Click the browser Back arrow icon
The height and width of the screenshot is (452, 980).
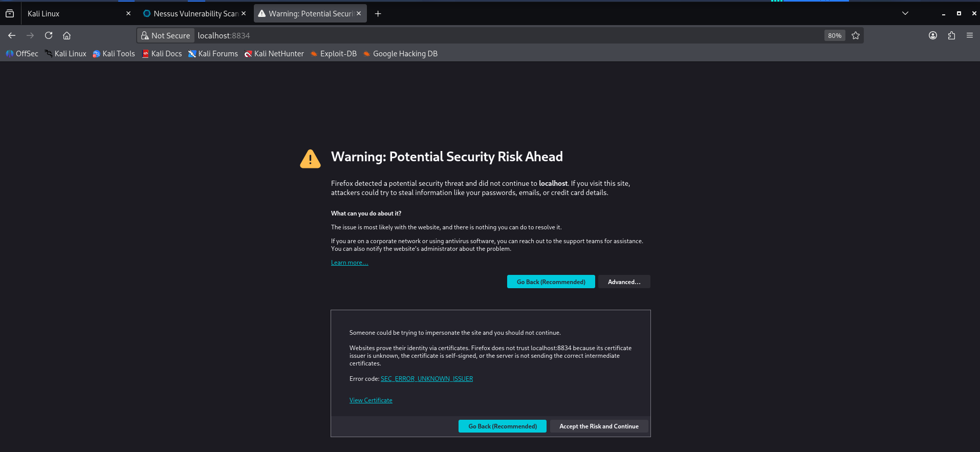point(12,35)
